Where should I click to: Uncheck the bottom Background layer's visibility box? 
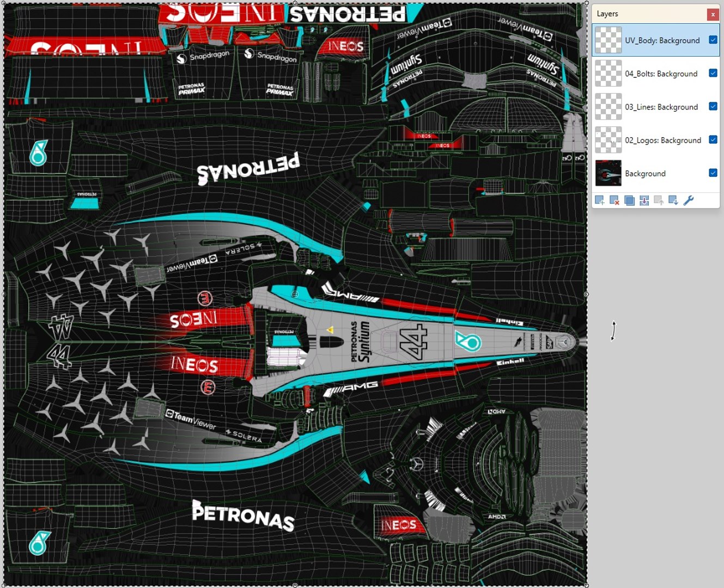(x=713, y=173)
